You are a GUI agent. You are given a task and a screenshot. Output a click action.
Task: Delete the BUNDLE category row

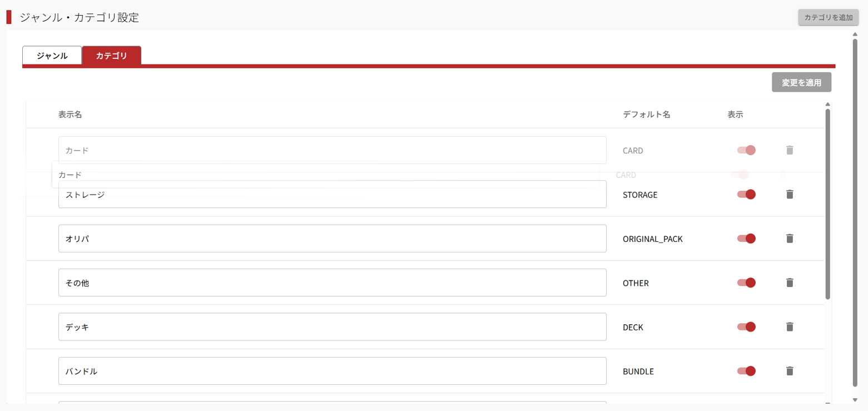coord(790,371)
